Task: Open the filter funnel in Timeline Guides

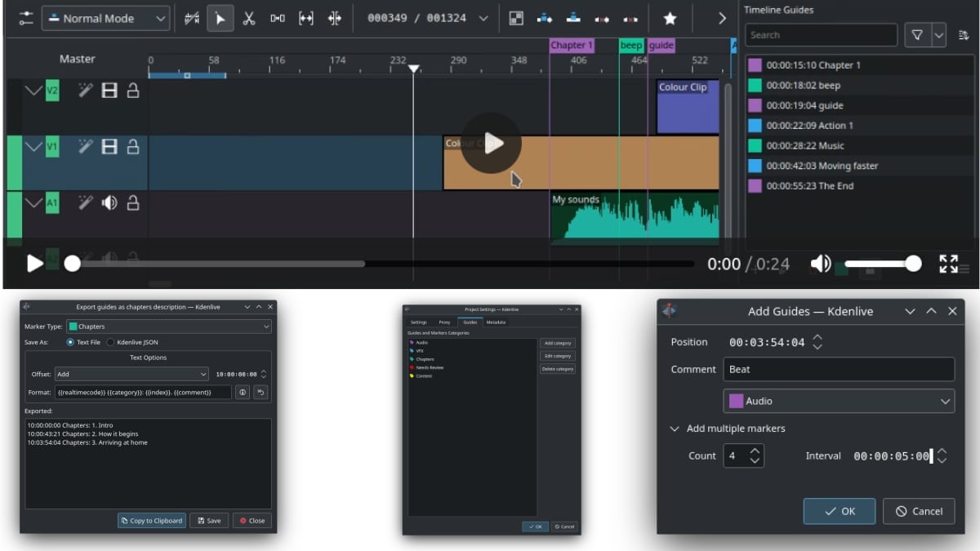Action: coord(917,35)
